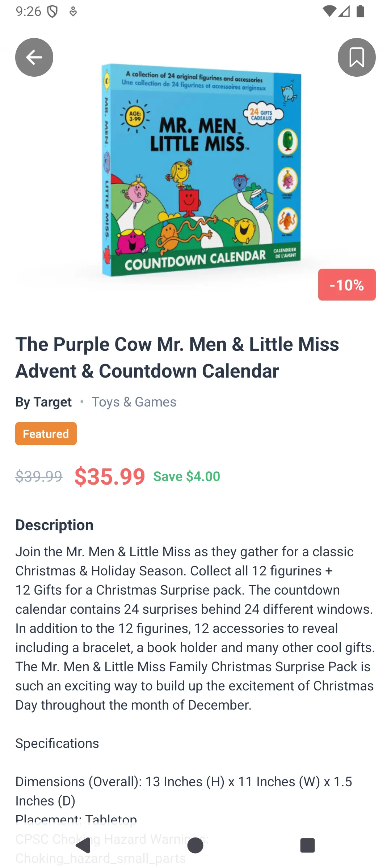The image size is (391, 868).
Task: Tap the product title text
Action: (177, 357)
